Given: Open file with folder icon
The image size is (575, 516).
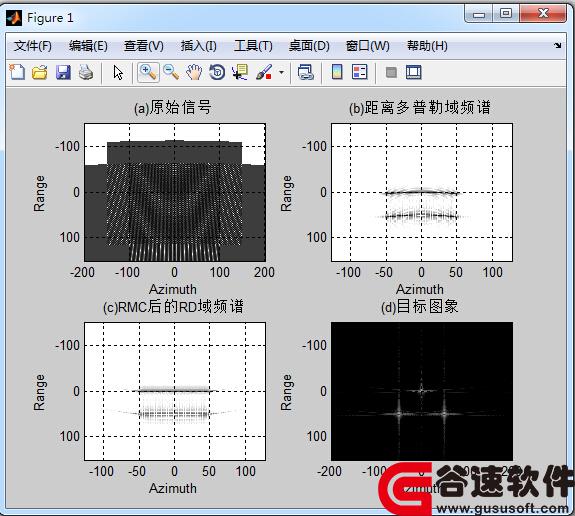Looking at the screenshot, I should [40, 72].
